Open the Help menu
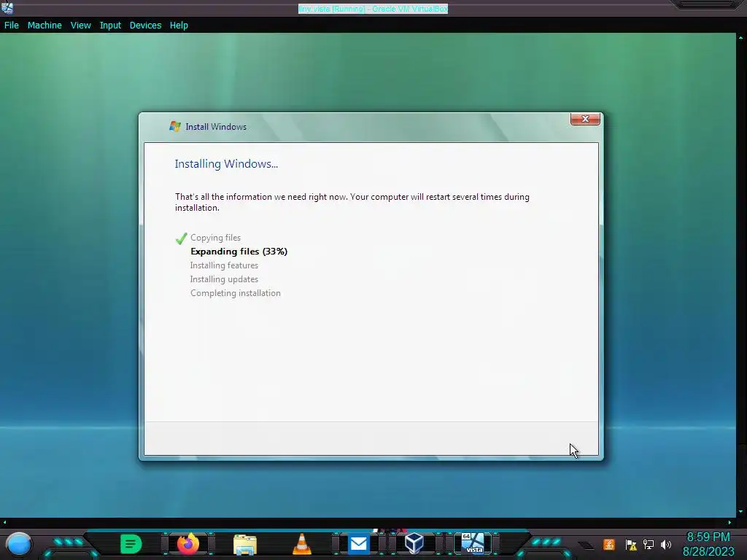This screenshot has width=747, height=560. (x=179, y=26)
